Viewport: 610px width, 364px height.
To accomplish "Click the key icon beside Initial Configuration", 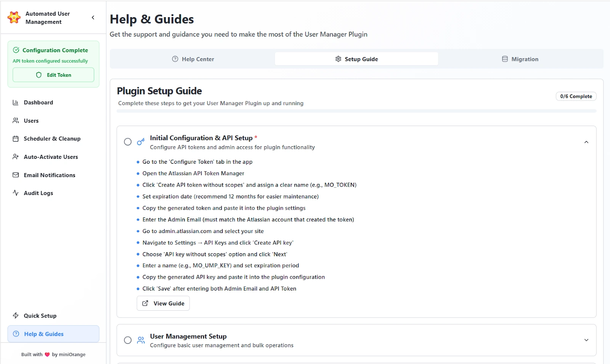I will [141, 141].
